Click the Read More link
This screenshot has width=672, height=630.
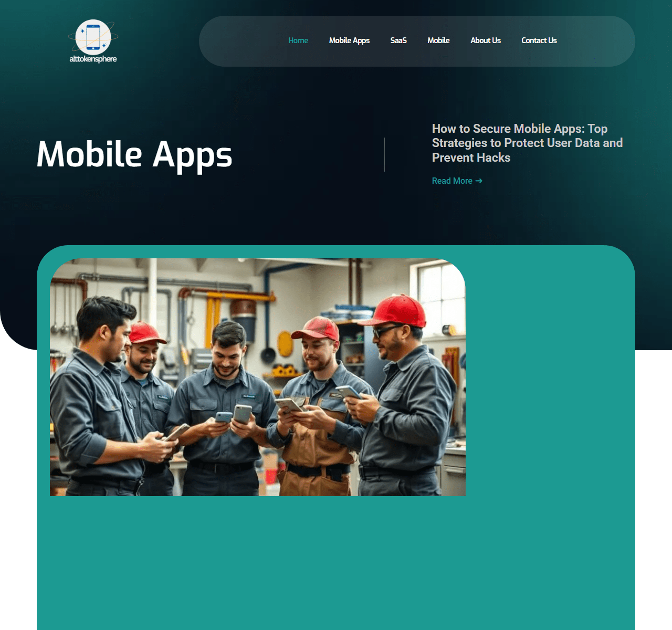coord(452,181)
